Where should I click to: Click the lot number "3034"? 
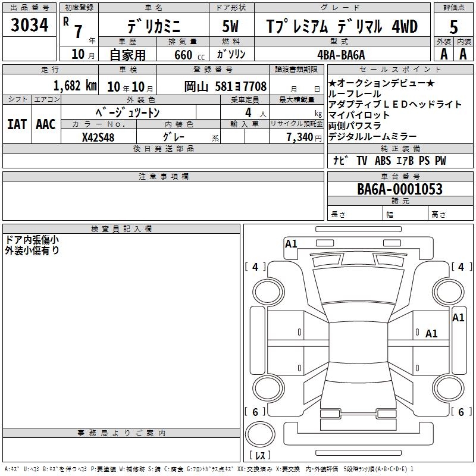pyautogui.click(x=29, y=24)
